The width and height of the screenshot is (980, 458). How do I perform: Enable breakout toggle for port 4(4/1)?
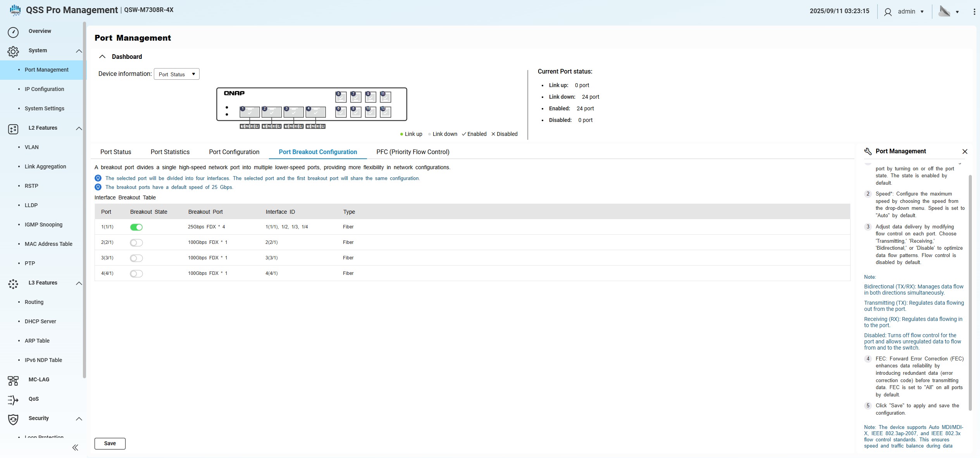click(136, 274)
